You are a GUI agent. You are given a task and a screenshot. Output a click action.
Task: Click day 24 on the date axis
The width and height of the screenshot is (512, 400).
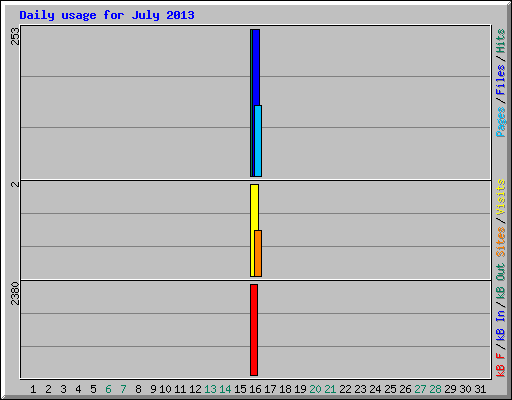[375, 389]
